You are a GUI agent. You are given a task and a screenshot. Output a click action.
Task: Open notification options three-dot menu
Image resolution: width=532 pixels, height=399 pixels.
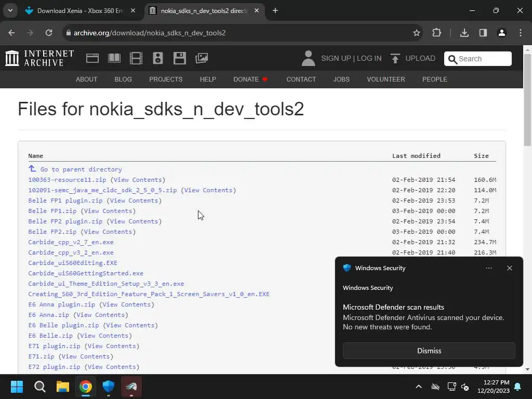point(489,268)
